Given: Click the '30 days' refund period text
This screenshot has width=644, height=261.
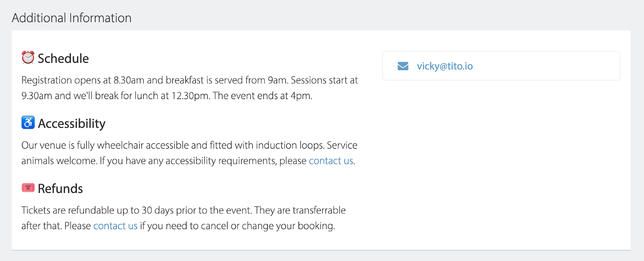Looking at the screenshot, I should (x=157, y=210).
